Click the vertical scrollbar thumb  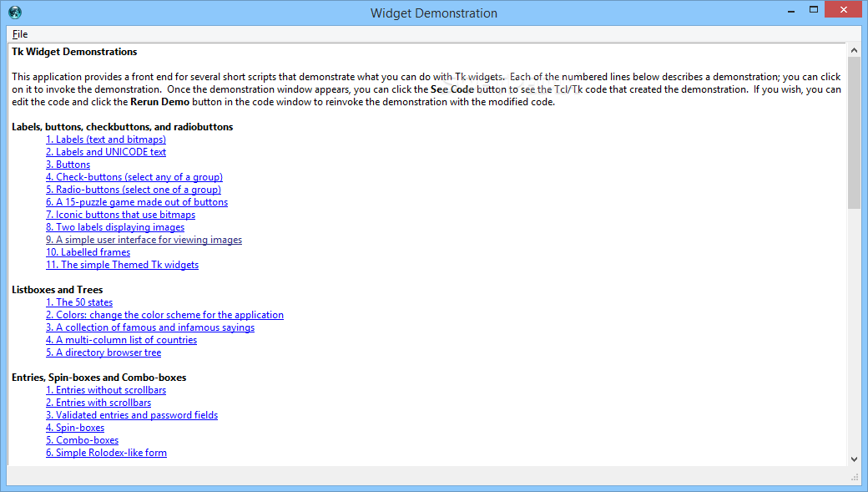click(x=854, y=133)
